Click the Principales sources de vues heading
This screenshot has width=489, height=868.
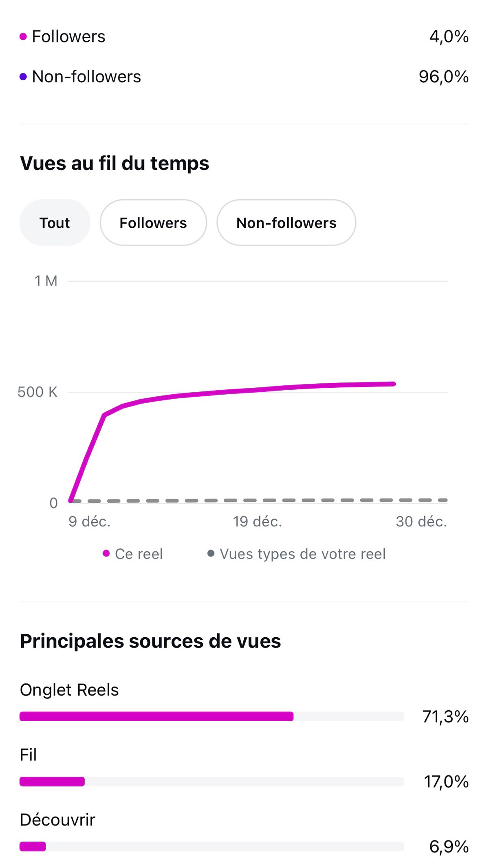pos(150,641)
